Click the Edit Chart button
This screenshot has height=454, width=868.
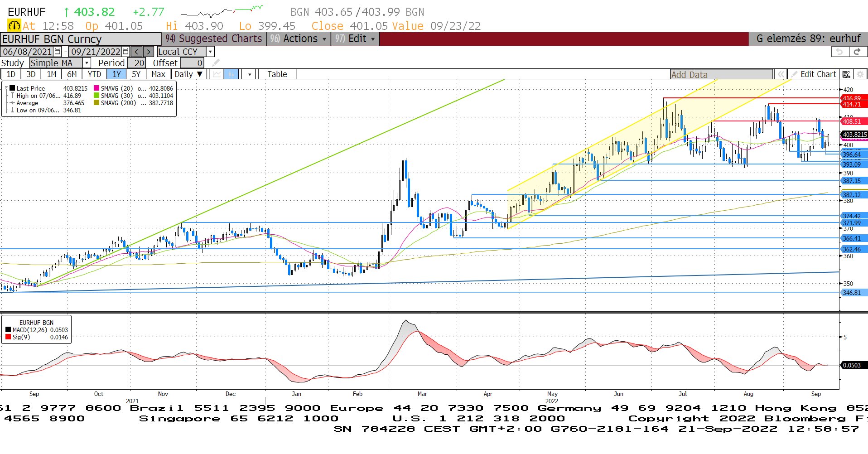pyautogui.click(x=814, y=74)
